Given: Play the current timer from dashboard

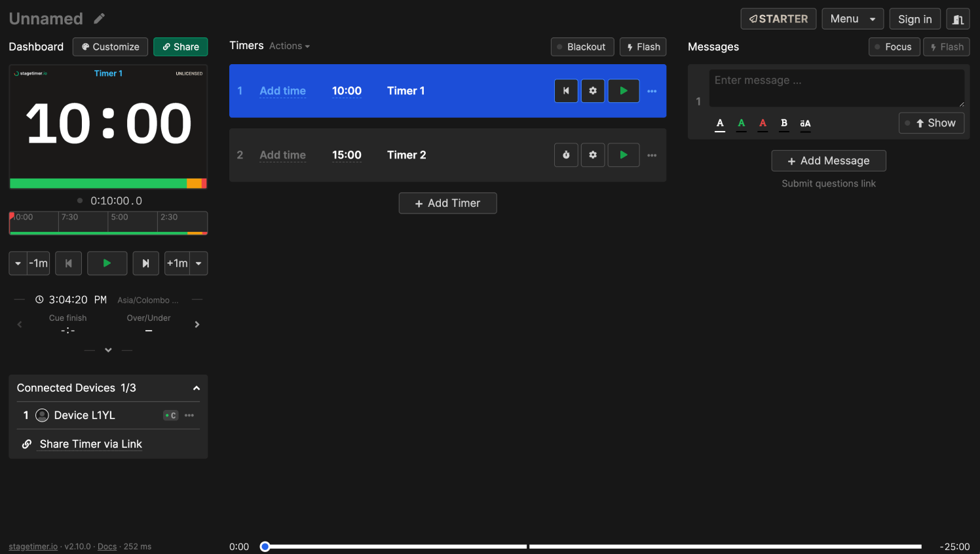Looking at the screenshot, I should [x=107, y=263].
